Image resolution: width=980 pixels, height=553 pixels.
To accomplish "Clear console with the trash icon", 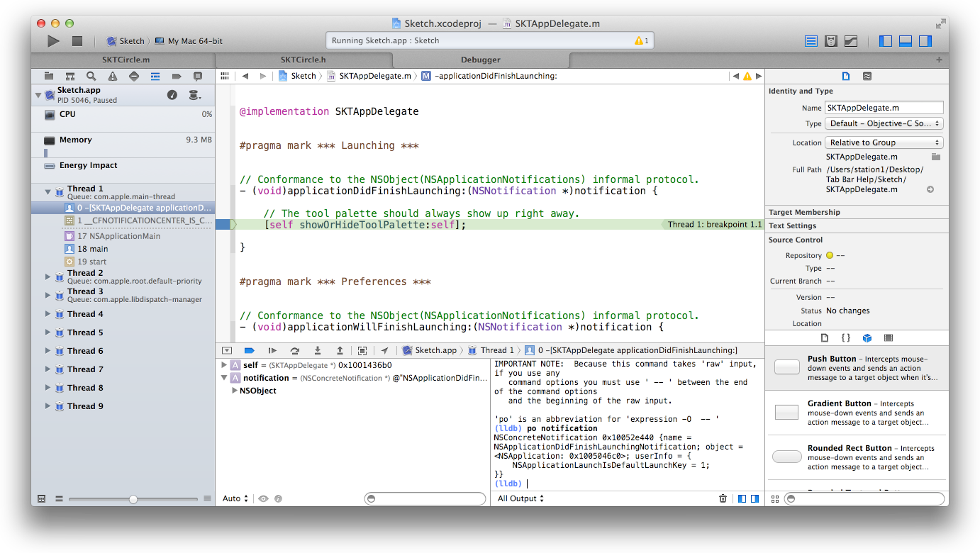I will [723, 498].
